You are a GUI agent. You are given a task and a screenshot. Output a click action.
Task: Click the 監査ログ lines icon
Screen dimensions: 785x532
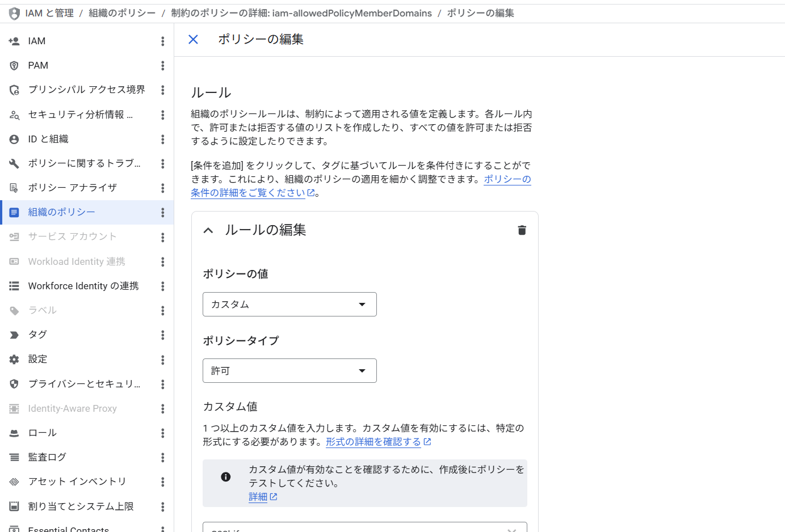pos(14,457)
